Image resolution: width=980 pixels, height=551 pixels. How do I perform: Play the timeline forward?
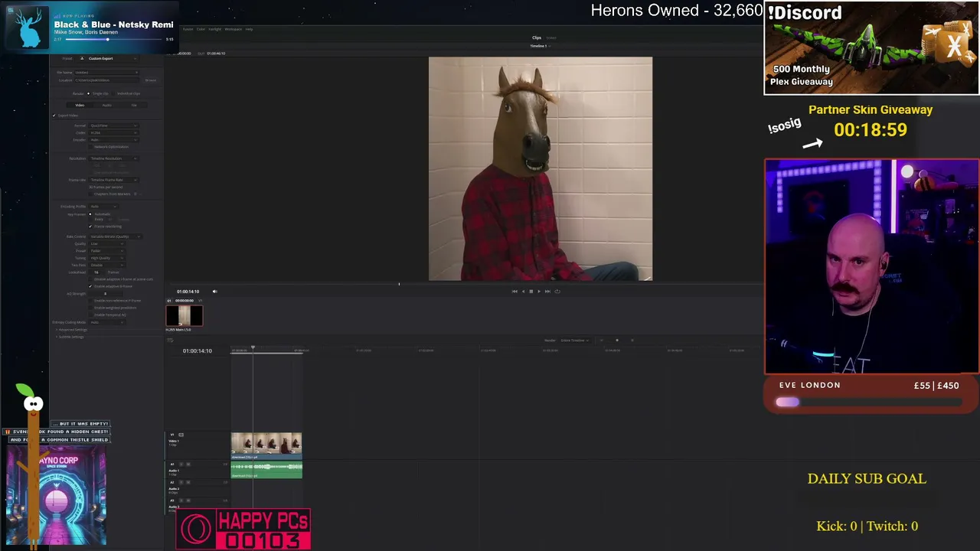click(539, 292)
